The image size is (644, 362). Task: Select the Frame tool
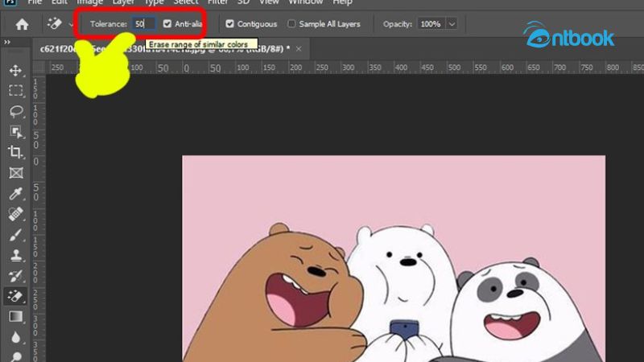[x=15, y=173]
